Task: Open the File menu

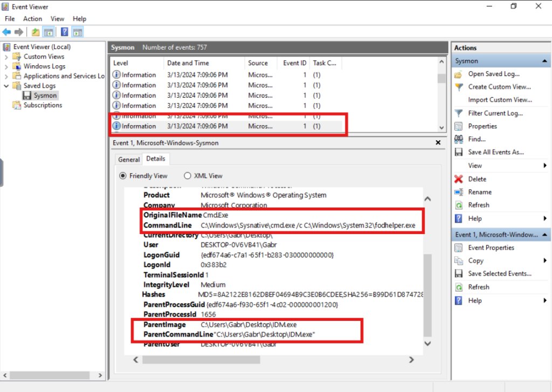Action: click(10, 19)
